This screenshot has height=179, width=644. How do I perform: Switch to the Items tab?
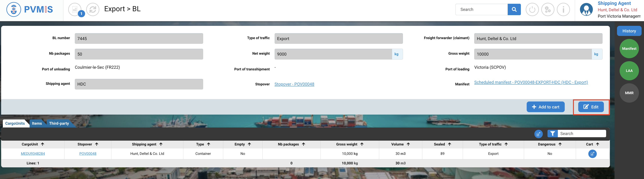click(x=37, y=123)
